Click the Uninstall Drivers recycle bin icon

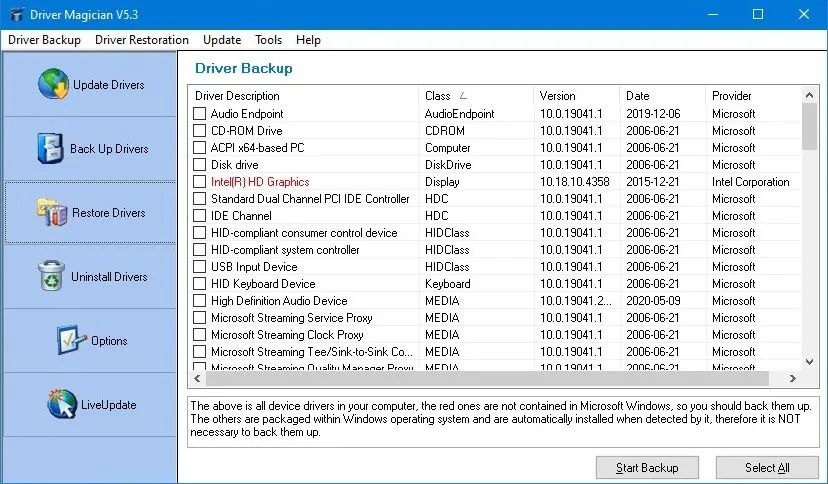tap(50, 277)
